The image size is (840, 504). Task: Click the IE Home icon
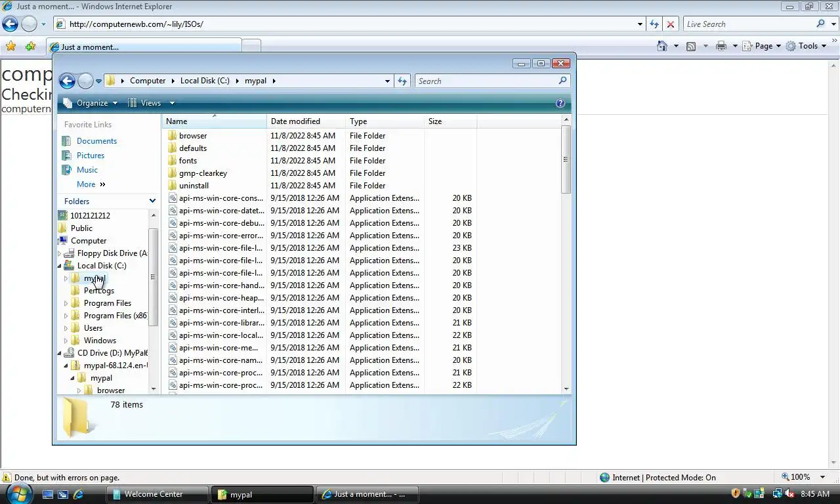662,46
